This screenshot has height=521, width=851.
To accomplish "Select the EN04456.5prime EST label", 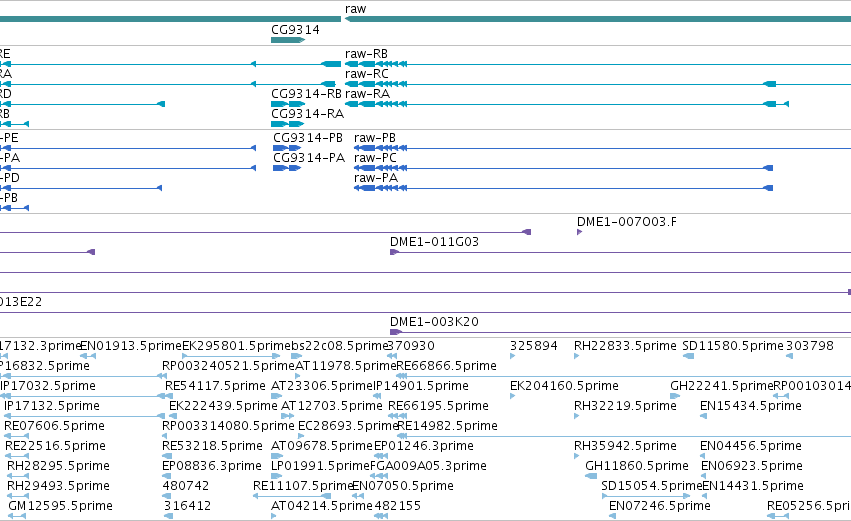I will tap(751, 446).
